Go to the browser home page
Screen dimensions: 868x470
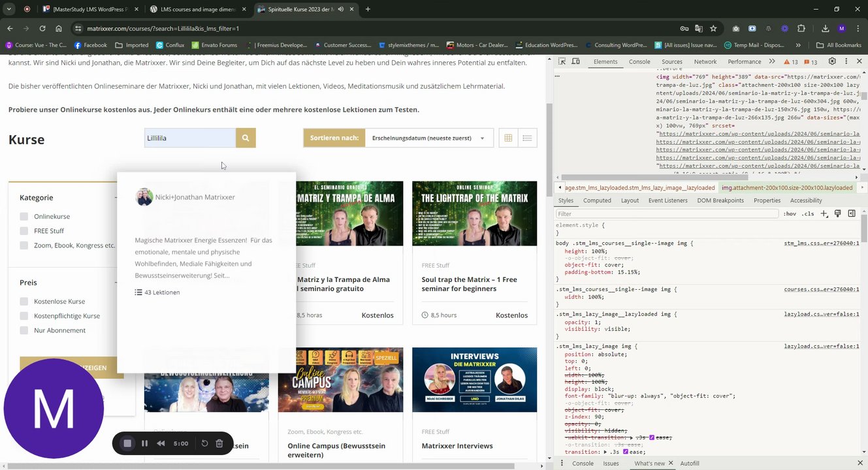click(59, 29)
